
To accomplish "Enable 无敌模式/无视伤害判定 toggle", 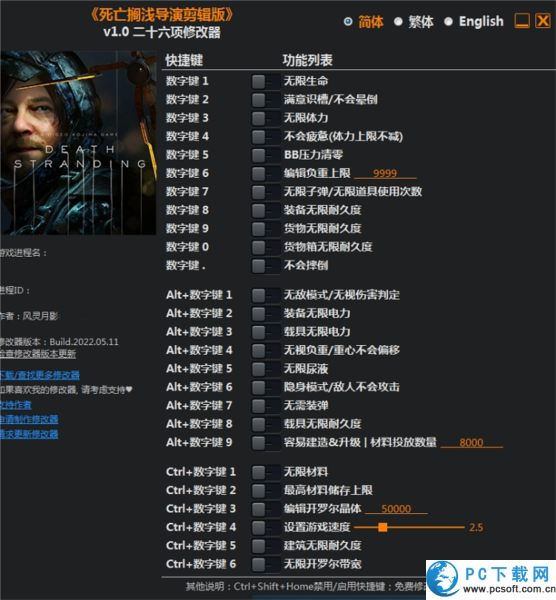I will [265, 295].
